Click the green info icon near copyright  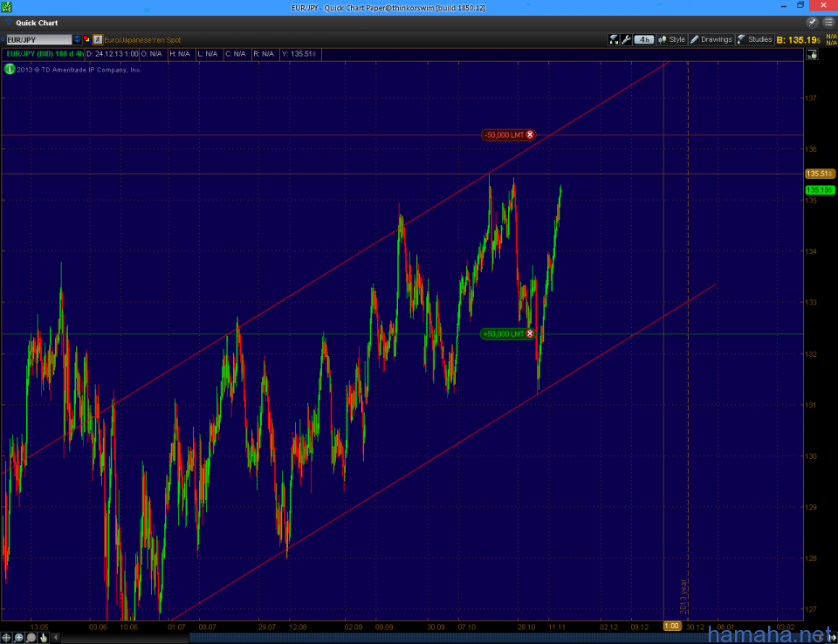point(9,69)
